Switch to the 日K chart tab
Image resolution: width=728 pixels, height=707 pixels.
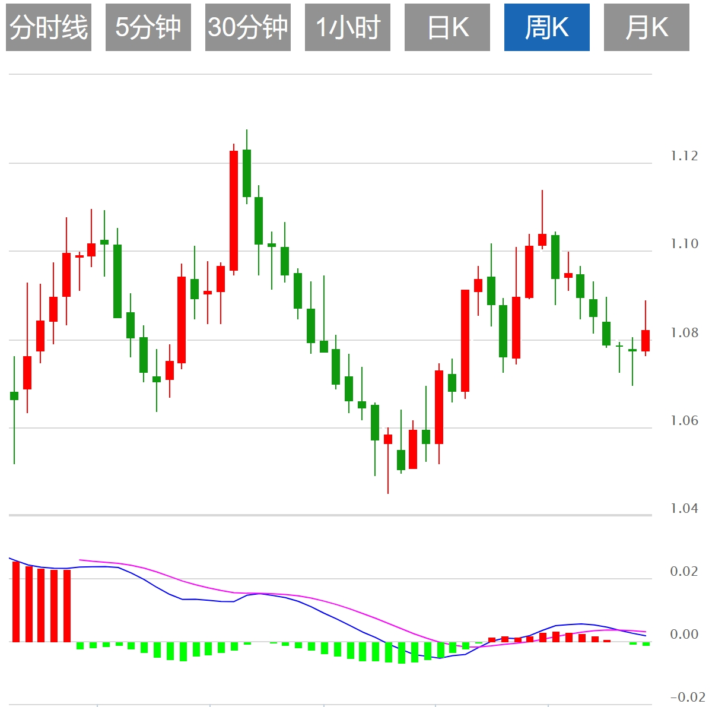pyautogui.click(x=447, y=27)
